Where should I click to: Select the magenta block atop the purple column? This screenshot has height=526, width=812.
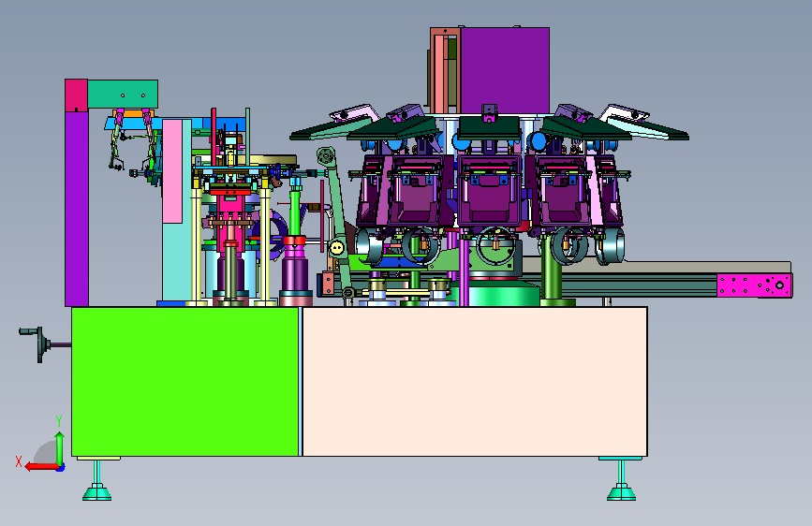click(x=76, y=95)
